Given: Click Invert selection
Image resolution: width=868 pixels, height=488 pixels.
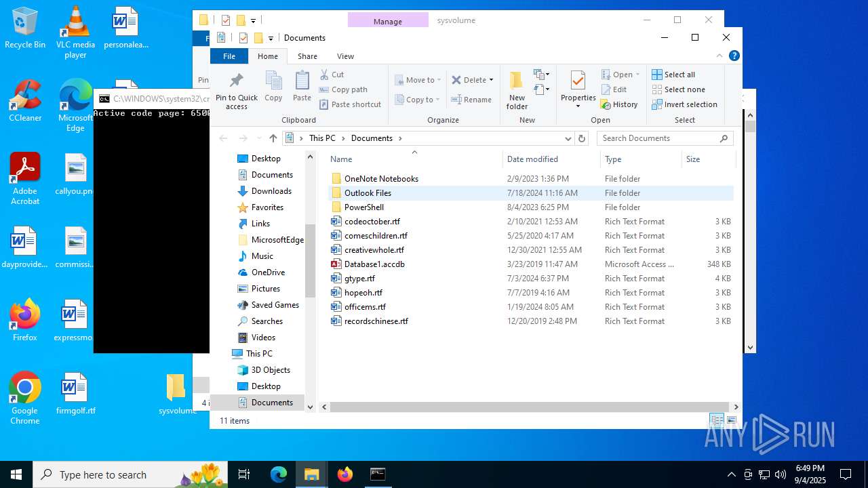Looking at the screenshot, I should (x=685, y=104).
